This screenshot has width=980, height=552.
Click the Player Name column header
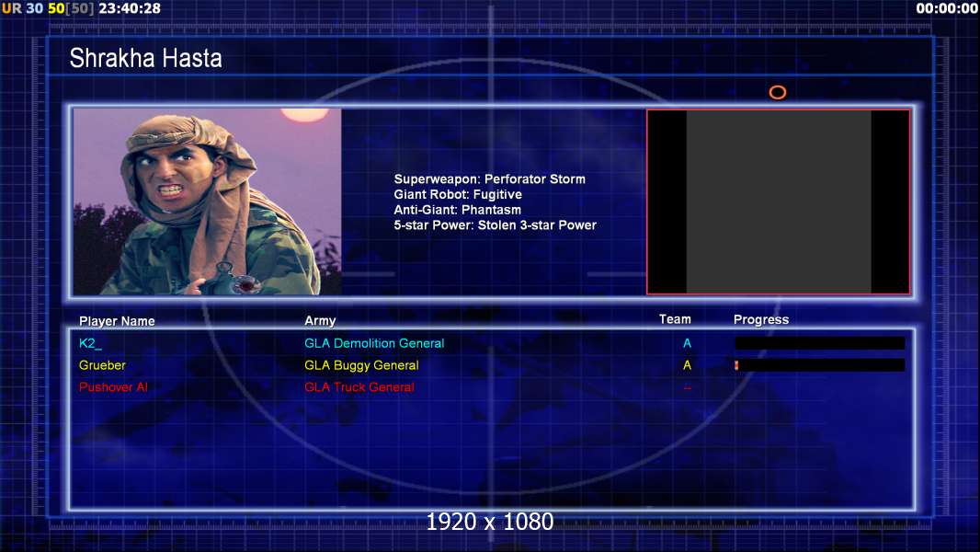(117, 321)
